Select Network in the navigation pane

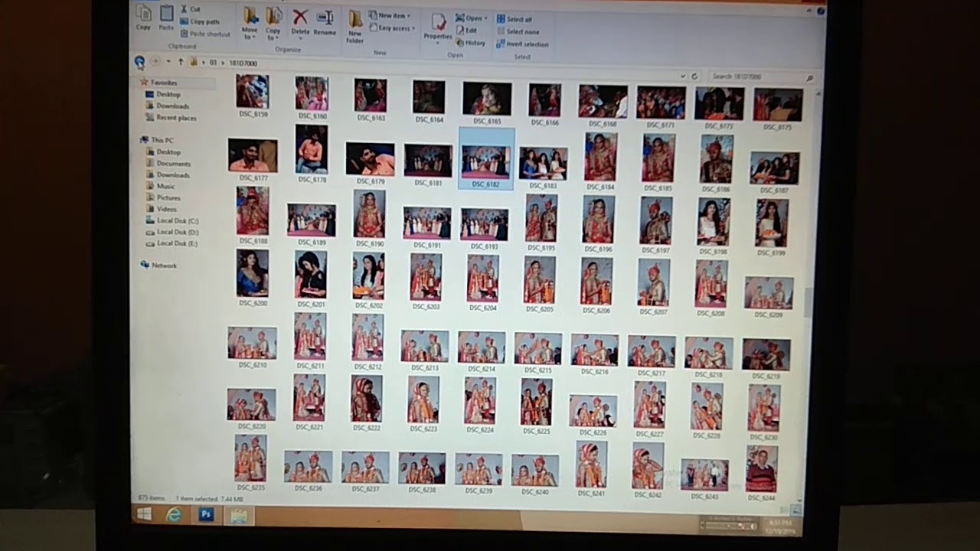[x=158, y=266]
